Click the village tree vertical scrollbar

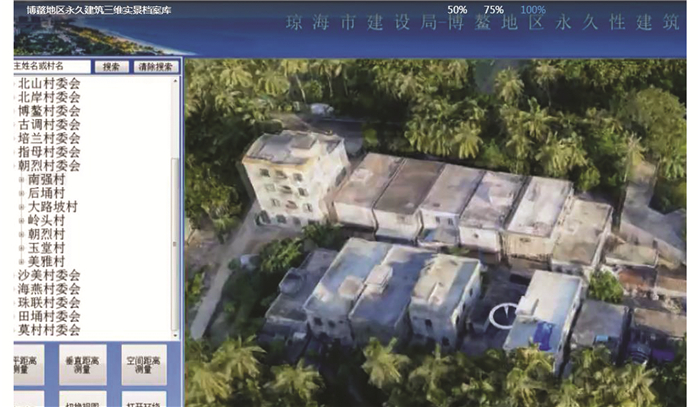[176, 200]
